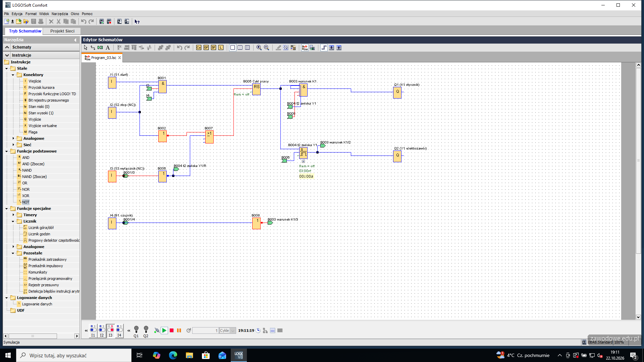
Task: Open the Cykle unit dropdown
Action: coord(228,330)
